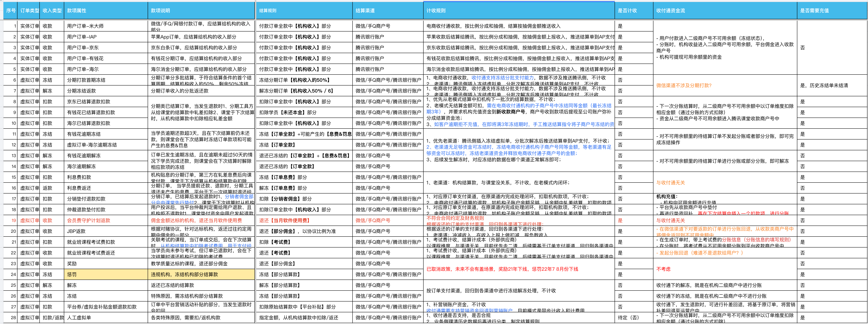Select the 有钱花已结算退款扣款 cell
The height and width of the screenshot is (324, 868).
pos(106,112)
